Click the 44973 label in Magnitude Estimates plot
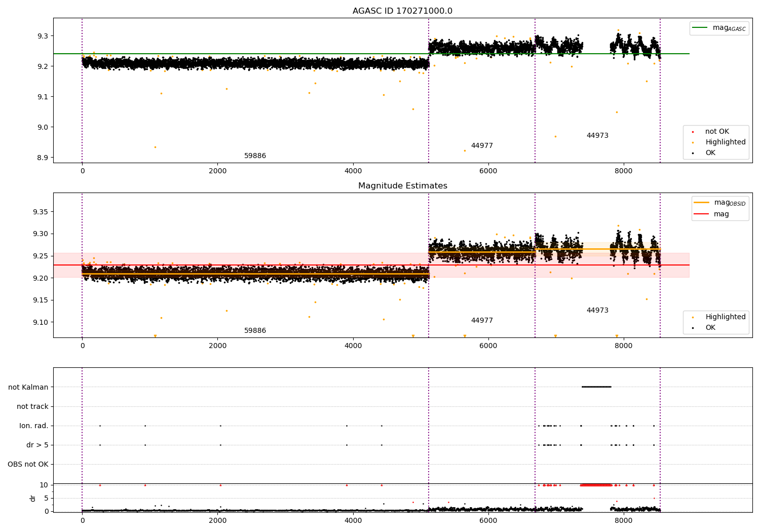The height and width of the screenshot is (532, 760). pyautogui.click(x=597, y=311)
